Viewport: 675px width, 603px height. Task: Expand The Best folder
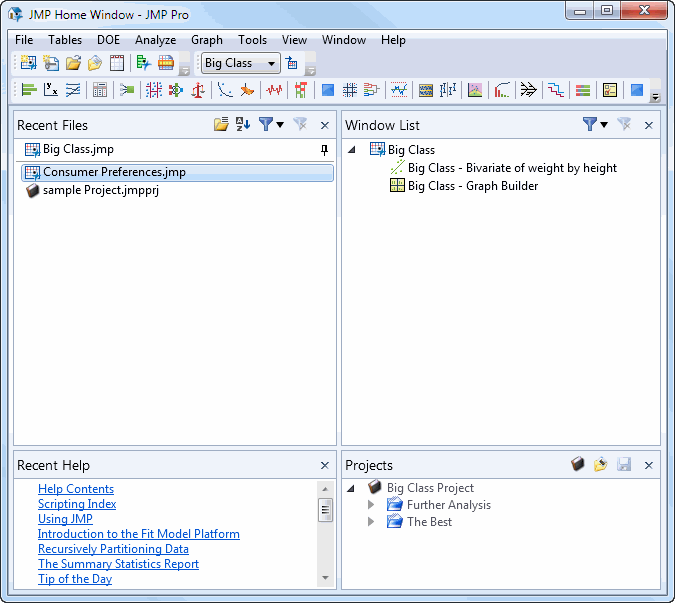click(371, 522)
